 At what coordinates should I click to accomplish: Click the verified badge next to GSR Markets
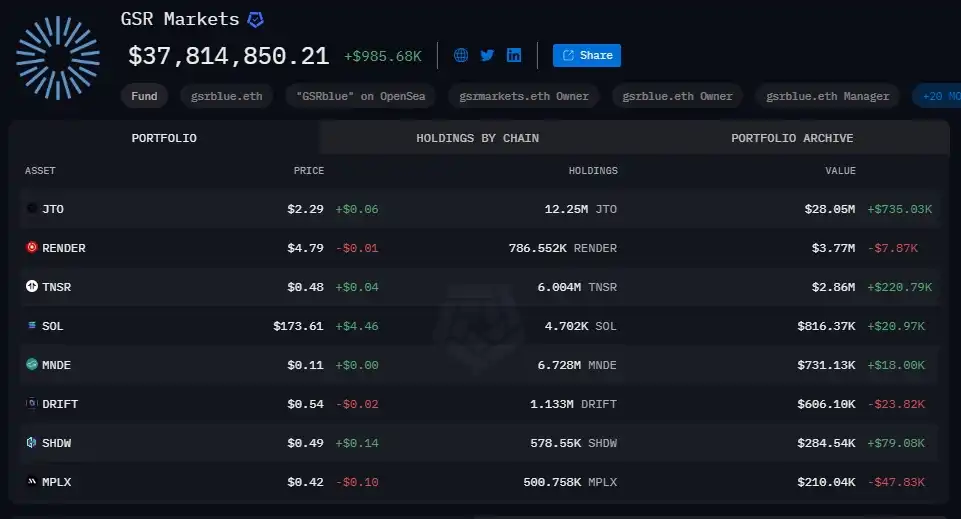255,20
